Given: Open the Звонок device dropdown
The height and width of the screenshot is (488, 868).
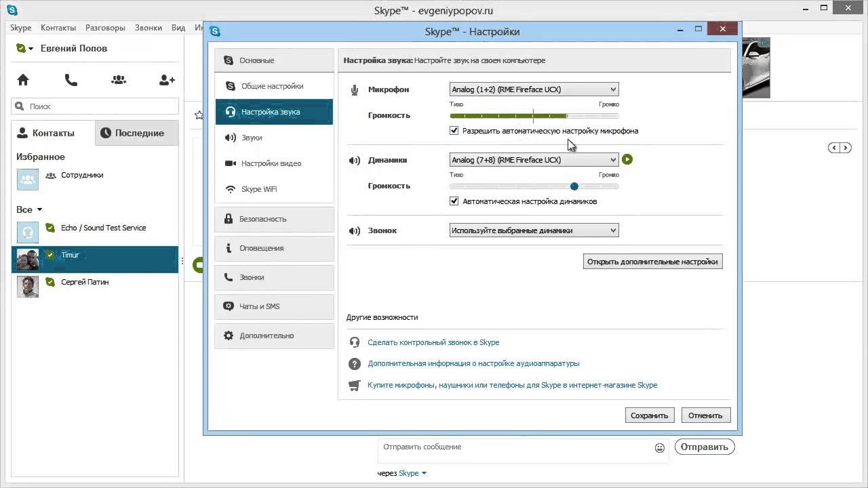Looking at the screenshot, I should tap(534, 230).
